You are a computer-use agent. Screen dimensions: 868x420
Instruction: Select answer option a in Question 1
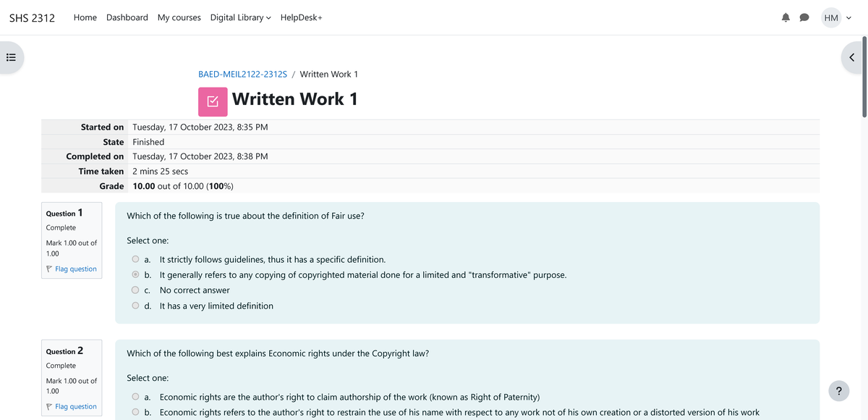coord(135,259)
